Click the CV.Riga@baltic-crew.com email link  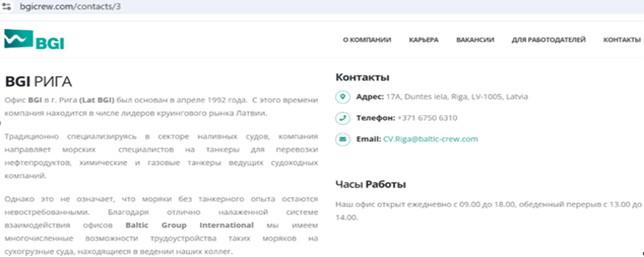click(430, 139)
